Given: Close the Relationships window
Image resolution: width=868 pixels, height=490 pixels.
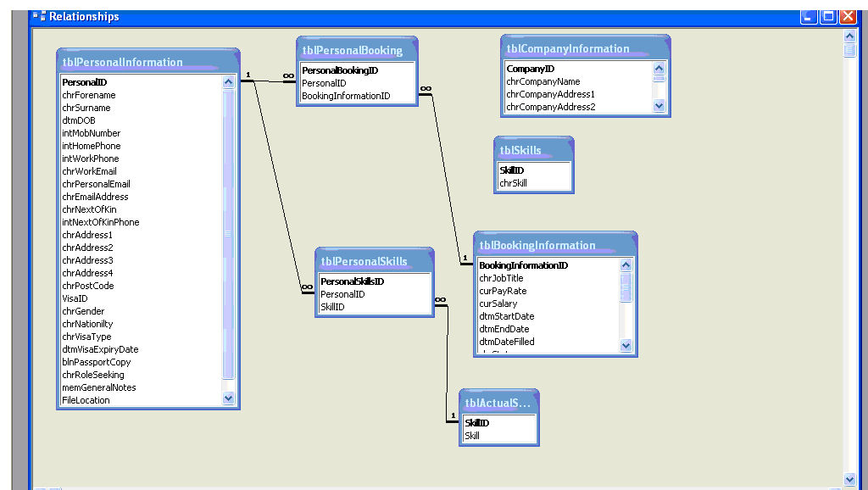Looking at the screenshot, I should tap(848, 16).
